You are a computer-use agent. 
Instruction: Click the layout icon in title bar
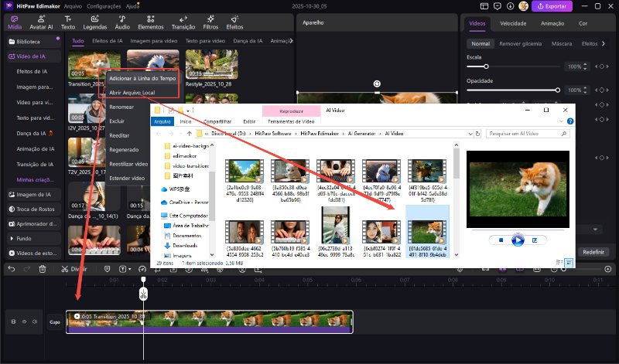click(484, 6)
